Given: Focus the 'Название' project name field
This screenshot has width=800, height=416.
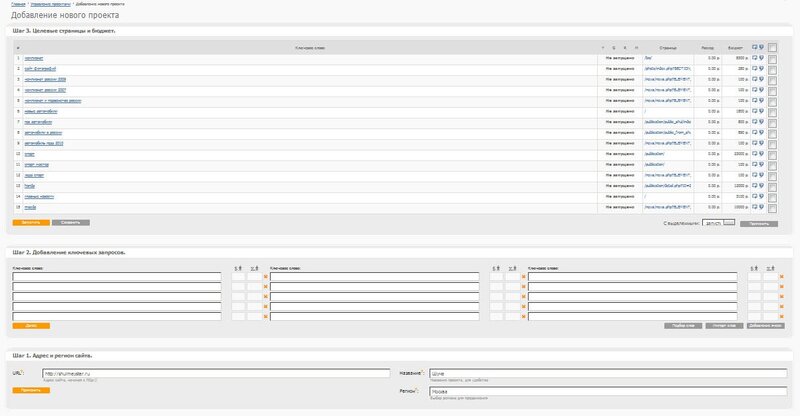Looking at the screenshot, I should pyautogui.click(x=608, y=374).
